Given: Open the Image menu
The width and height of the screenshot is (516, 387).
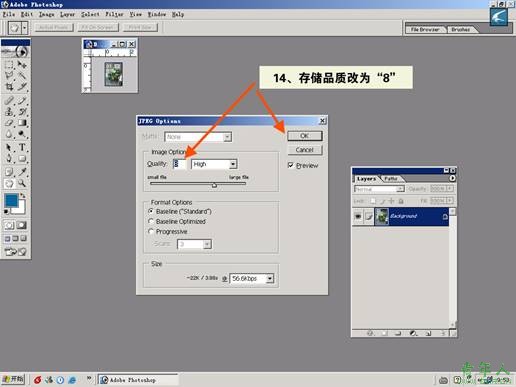Looking at the screenshot, I should pyautogui.click(x=46, y=14).
